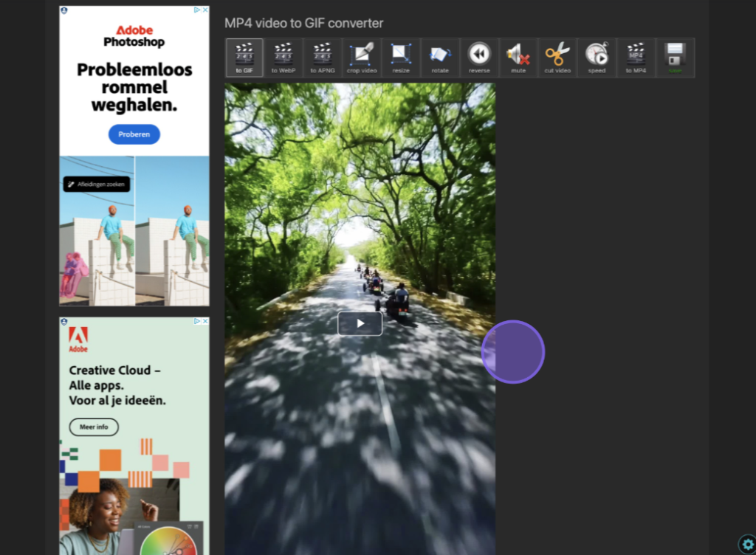
Task: Click the Afleidingen zoeken label
Action: (x=97, y=184)
